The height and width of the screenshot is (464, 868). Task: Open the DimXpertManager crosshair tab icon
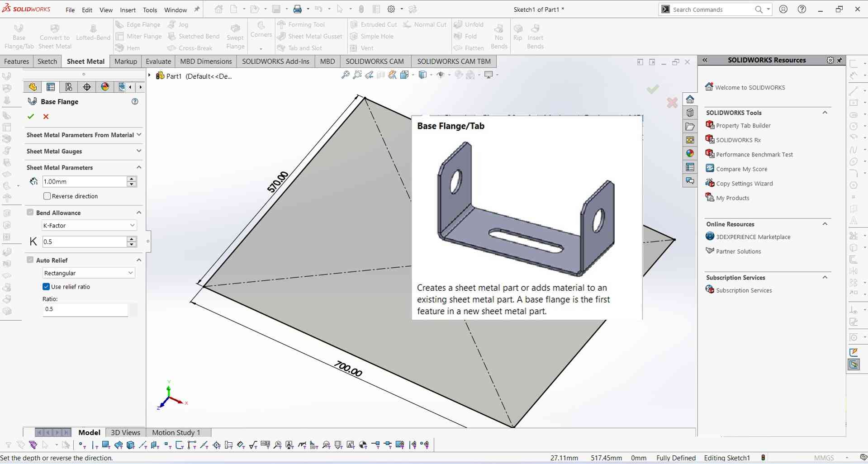pos(87,87)
